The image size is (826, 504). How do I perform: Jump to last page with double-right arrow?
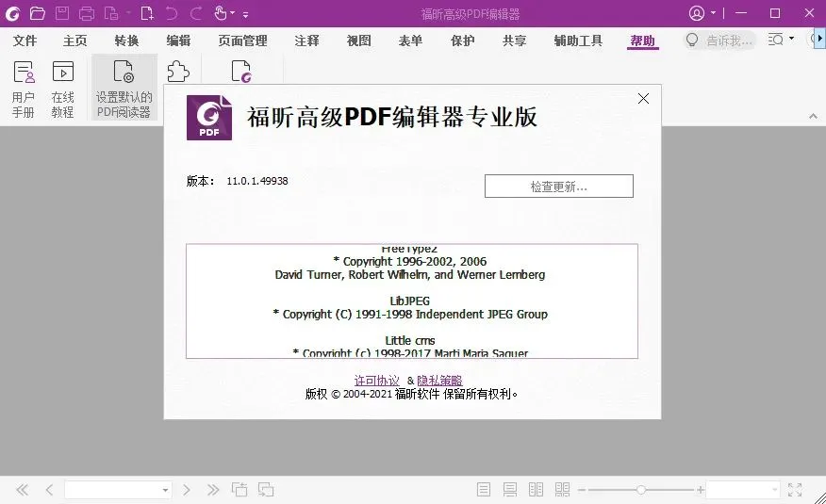click(x=213, y=490)
